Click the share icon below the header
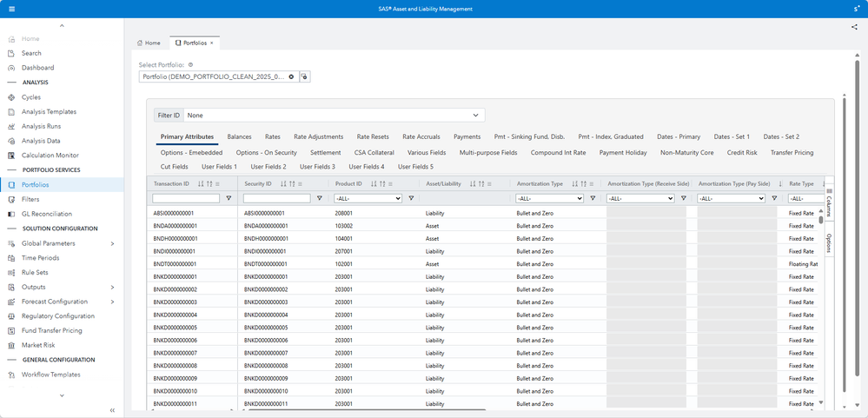 pos(855,27)
